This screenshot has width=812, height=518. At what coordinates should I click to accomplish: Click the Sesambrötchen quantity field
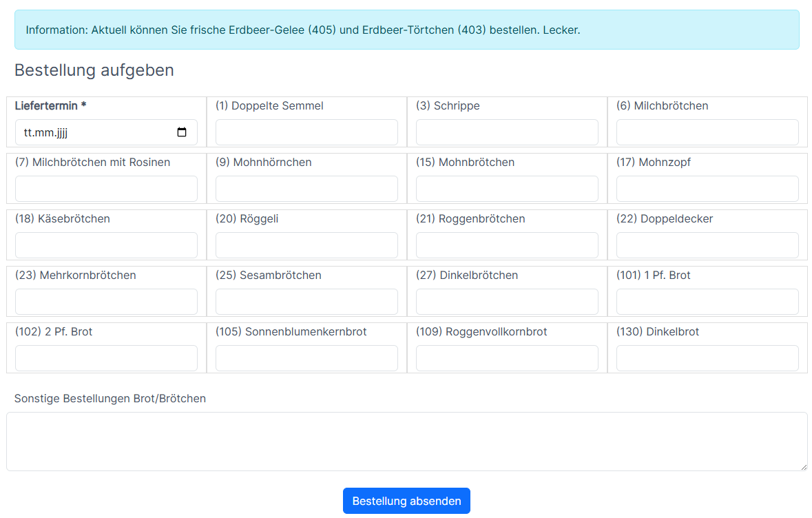(306, 302)
